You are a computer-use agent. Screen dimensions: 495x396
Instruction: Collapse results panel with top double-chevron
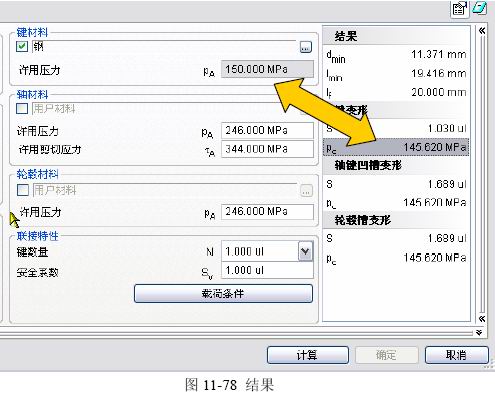482,31
